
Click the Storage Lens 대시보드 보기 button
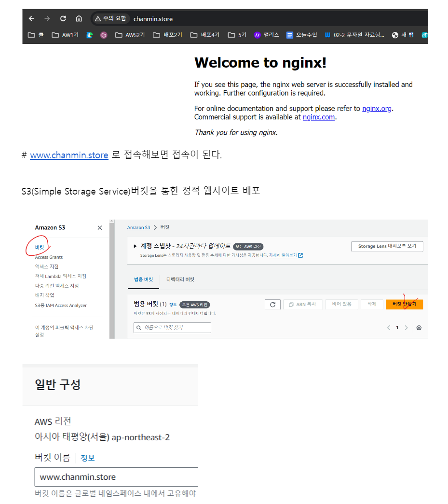[387, 246]
